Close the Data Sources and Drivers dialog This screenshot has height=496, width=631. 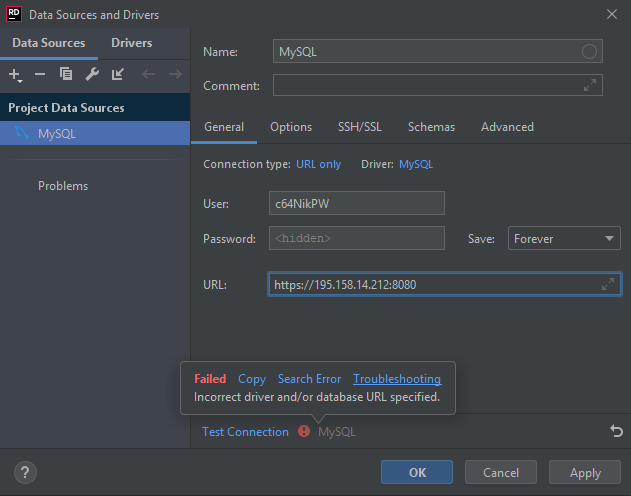(x=612, y=14)
